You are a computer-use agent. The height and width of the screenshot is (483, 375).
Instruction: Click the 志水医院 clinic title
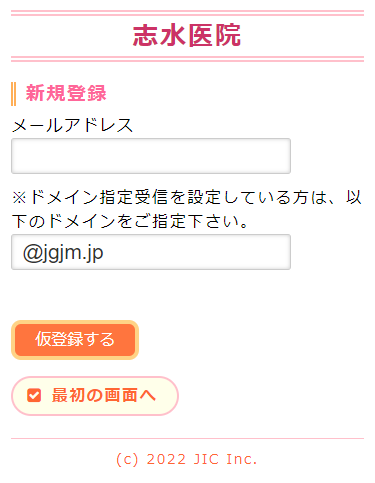click(x=187, y=36)
